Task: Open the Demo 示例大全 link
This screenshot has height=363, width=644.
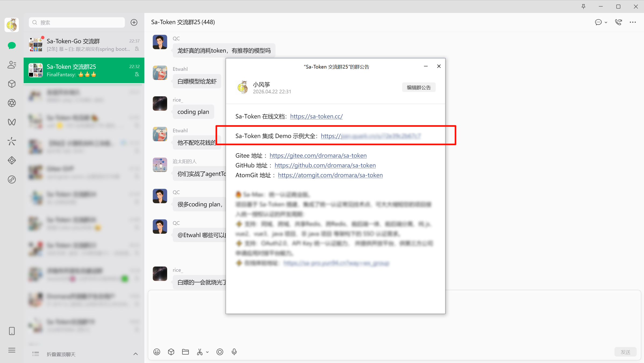Action: point(371,136)
